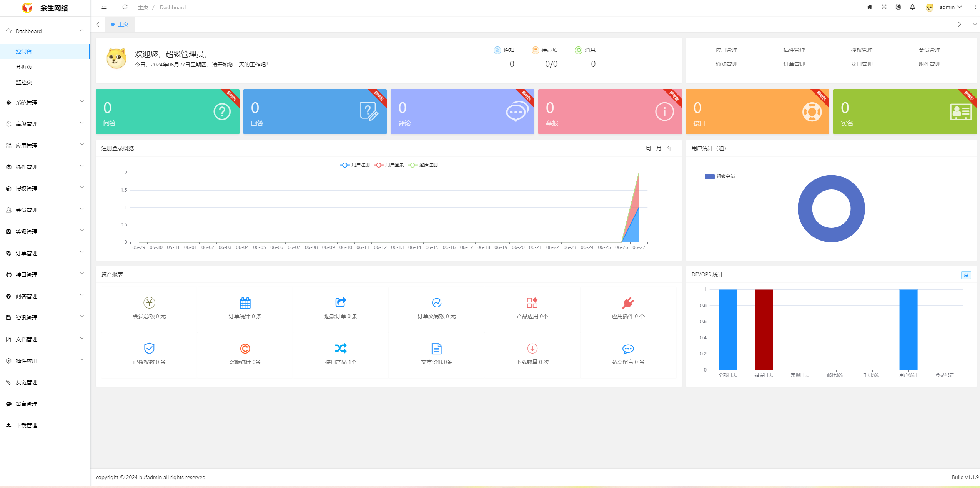Switch chart range to 月
This screenshot has height=488, width=980.
(x=659, y=148)
